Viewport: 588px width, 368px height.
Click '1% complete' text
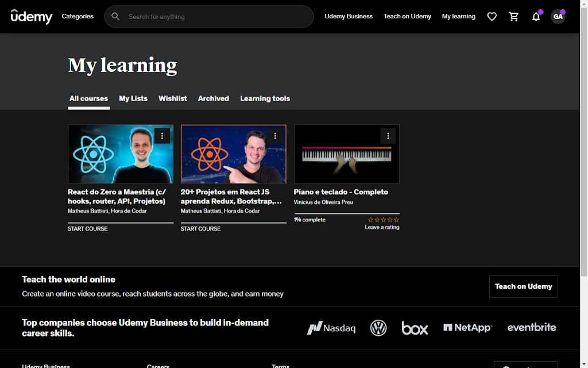click(x=310, y=220)
